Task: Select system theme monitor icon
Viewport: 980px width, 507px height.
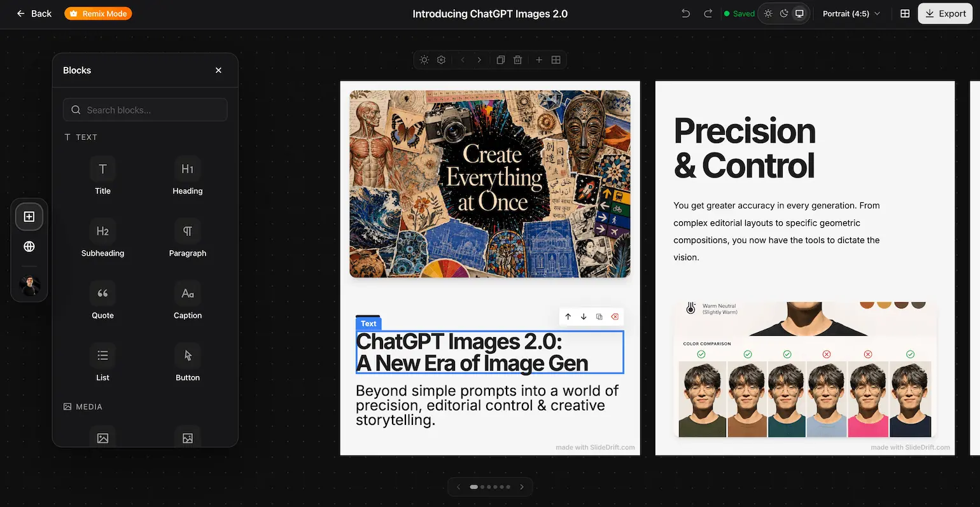Action: (800, 13)
